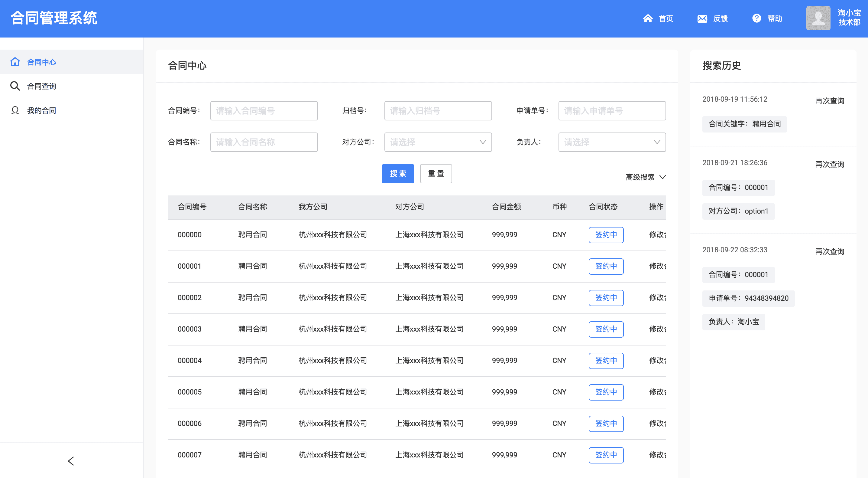This screenshot has height=478, width=868.
Task: Click 签约中 status for contract 000002
Action: click(606, 298)
